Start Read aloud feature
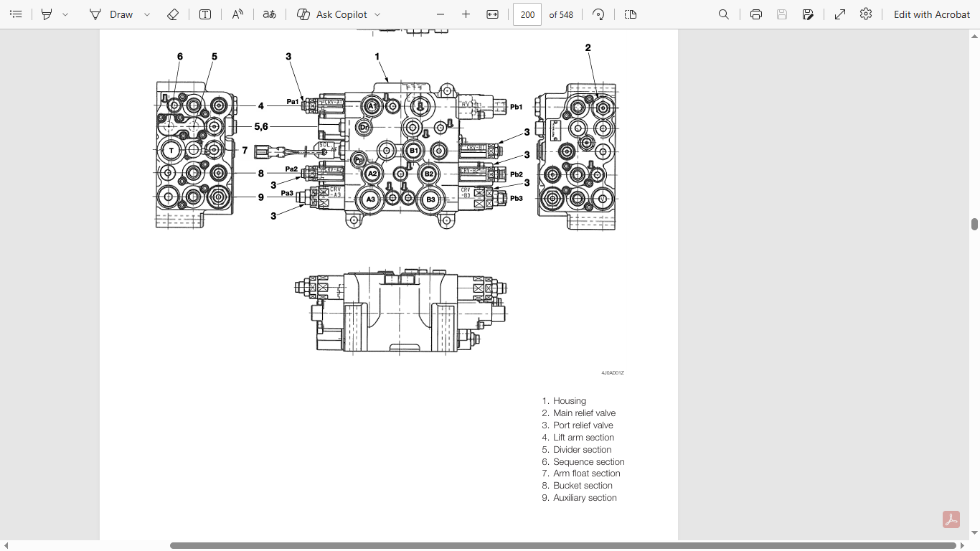The height and width of the screenshot is (551, 980). pyautogui.click(x=237, y=14)
